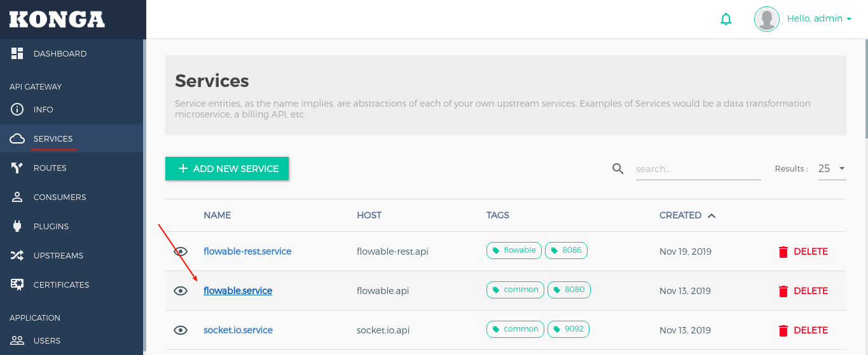Open the Results per page dropdown
The height and width of the screenshot is (355, 868).
coord(832,169)
